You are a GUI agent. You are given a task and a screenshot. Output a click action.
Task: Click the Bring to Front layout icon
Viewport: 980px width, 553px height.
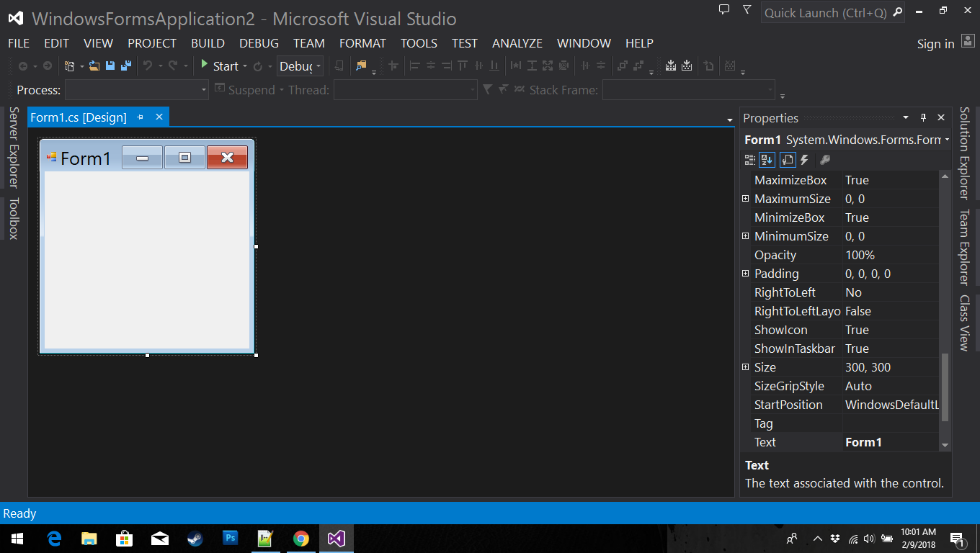pyautogui.click(x=622, y=66)
